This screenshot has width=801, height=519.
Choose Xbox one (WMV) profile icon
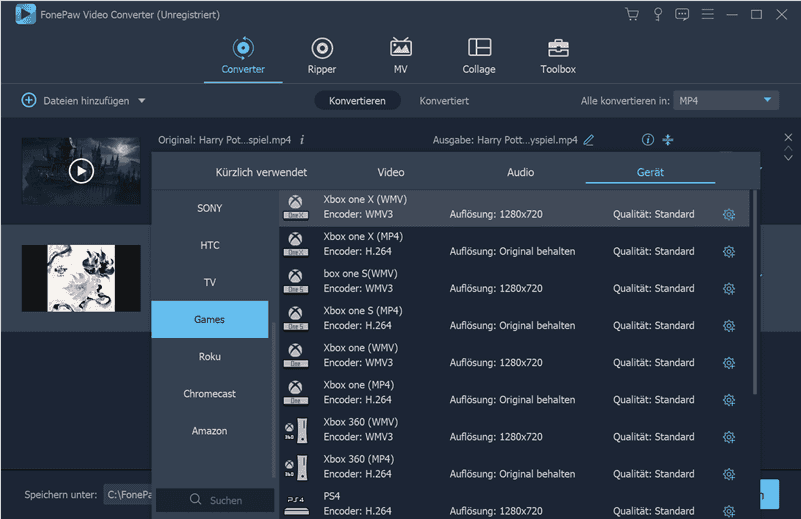[296, 356]
